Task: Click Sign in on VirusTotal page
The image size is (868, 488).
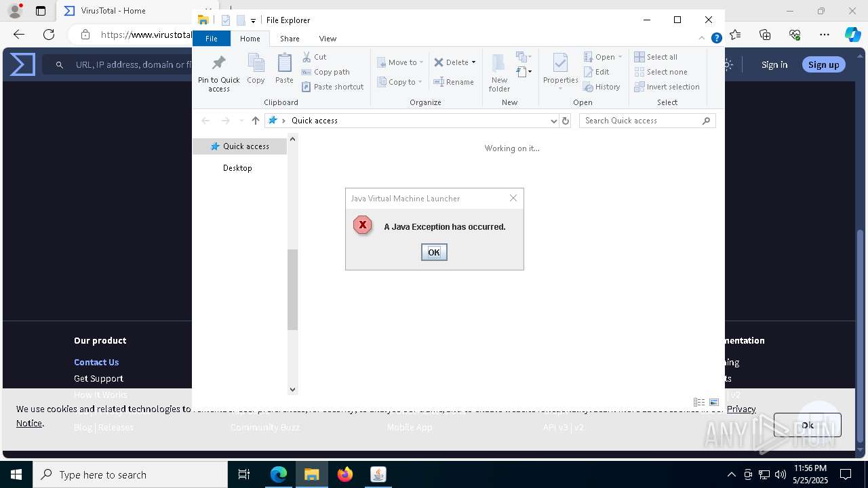Action: point(774,64)
